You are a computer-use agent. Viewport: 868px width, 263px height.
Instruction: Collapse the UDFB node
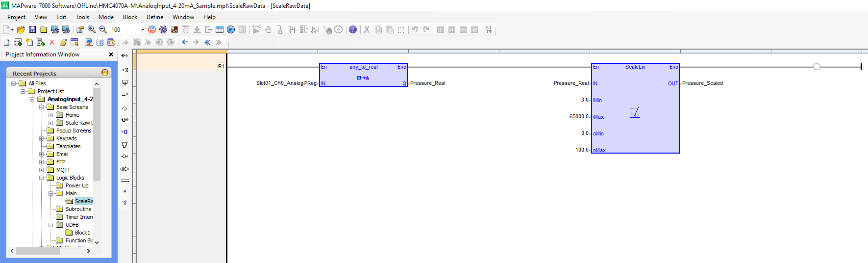51,225
